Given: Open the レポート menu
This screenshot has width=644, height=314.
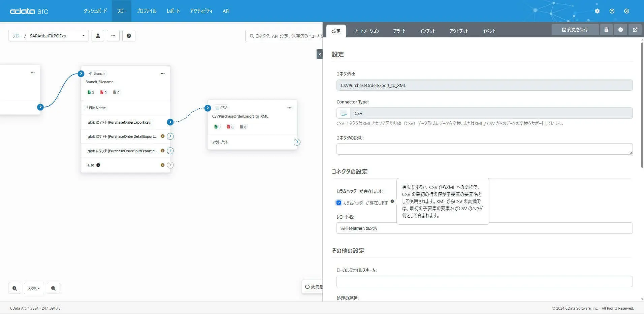Looking at the screenshot, I should pyautogui.click(x=173, y=11).
